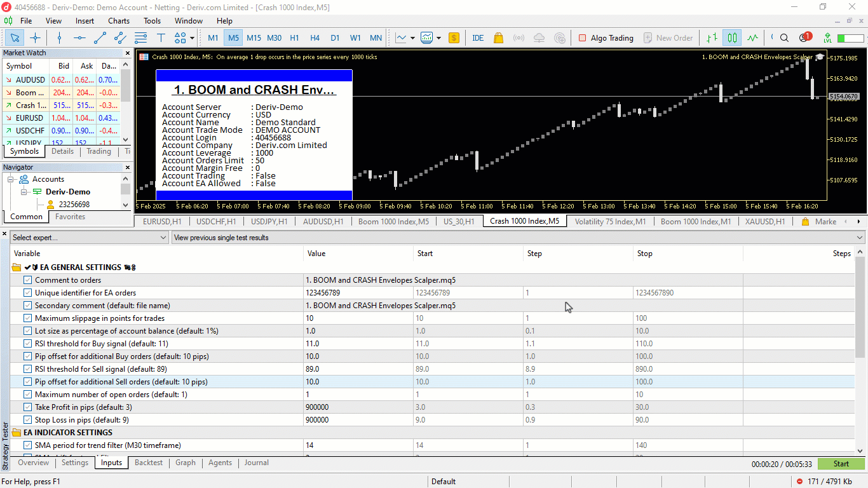Toggle RSI threshold for Buy signal checkbox
Image resolution: width=868 pixels, height=488 pixels.
[x=27, y=344]
